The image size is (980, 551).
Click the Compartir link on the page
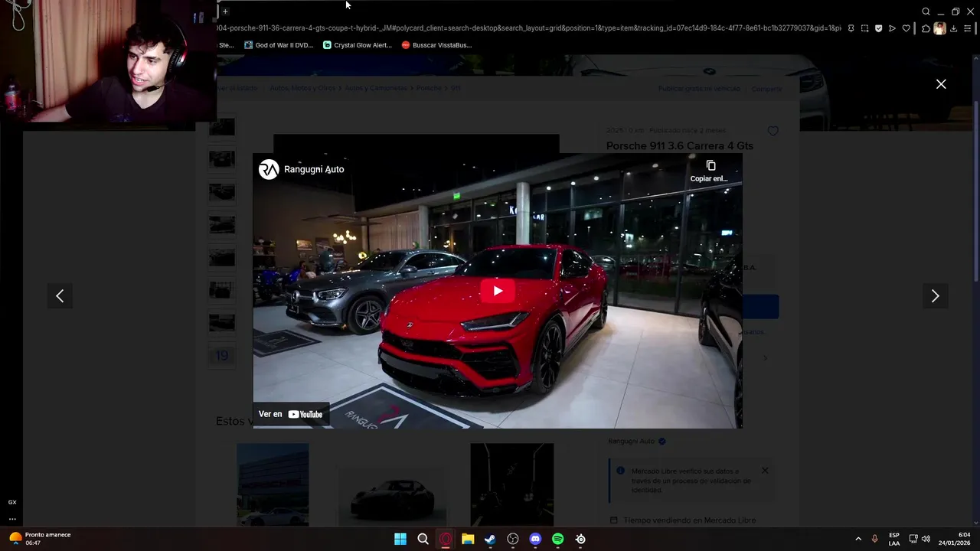(x=766, y=89)
